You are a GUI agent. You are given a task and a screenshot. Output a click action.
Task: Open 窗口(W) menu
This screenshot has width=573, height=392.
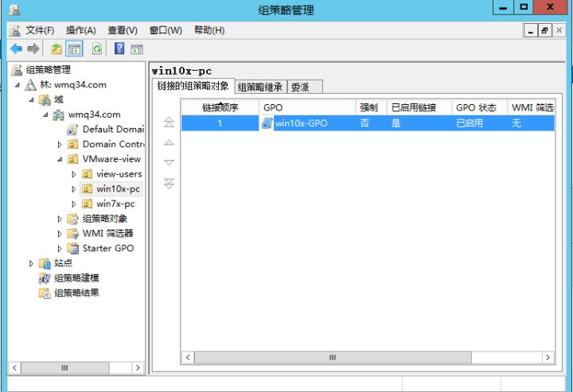point(166,30)
